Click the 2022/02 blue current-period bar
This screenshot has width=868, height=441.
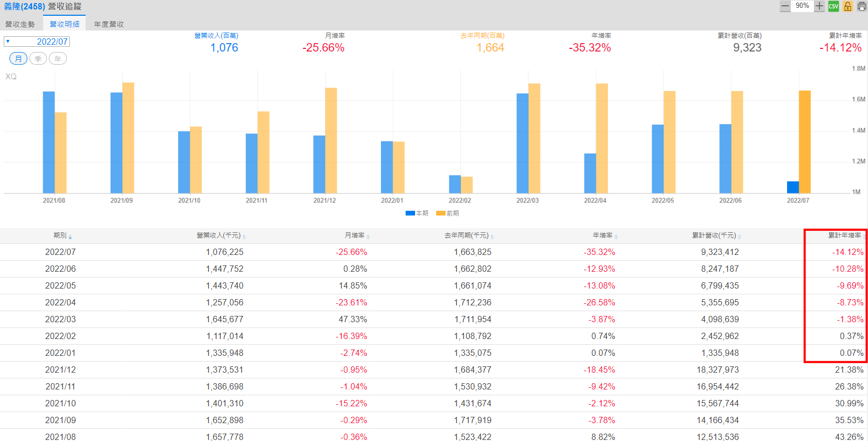[x=455, y=184]
